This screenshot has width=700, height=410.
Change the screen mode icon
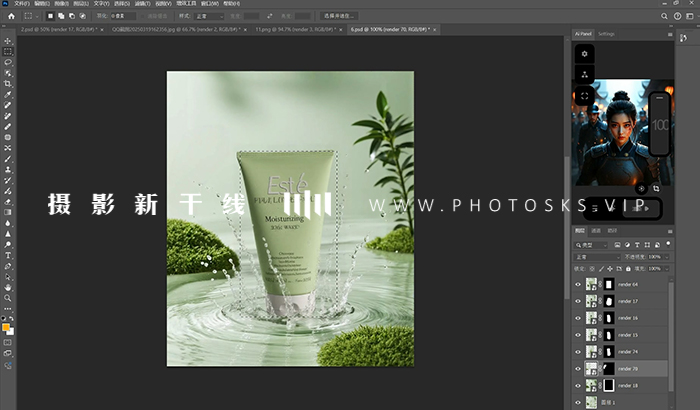8,353
